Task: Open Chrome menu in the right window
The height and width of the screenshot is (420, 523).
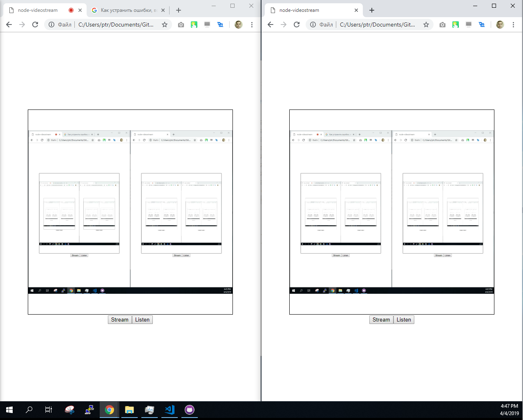Action: pyautogui.click(x=513, y=25)
